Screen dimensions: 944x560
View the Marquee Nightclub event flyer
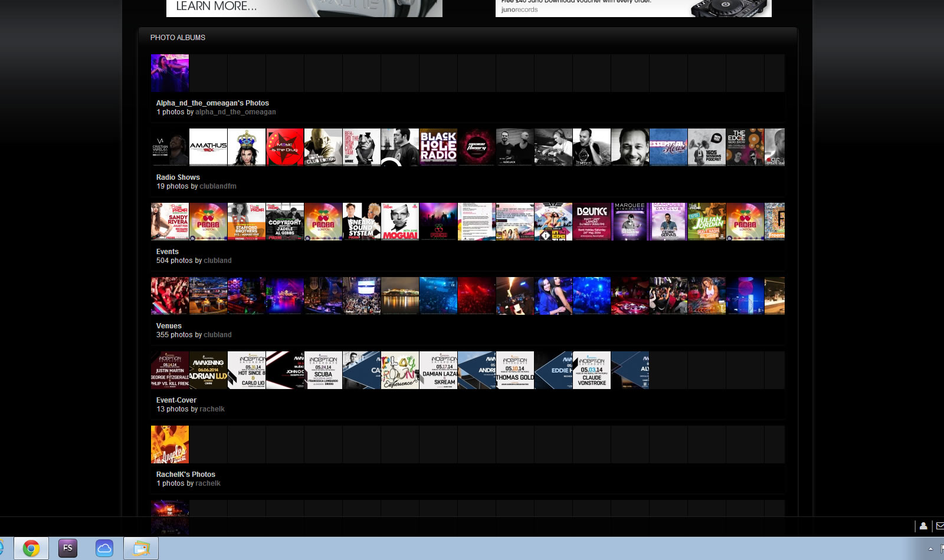coord(630,222)
